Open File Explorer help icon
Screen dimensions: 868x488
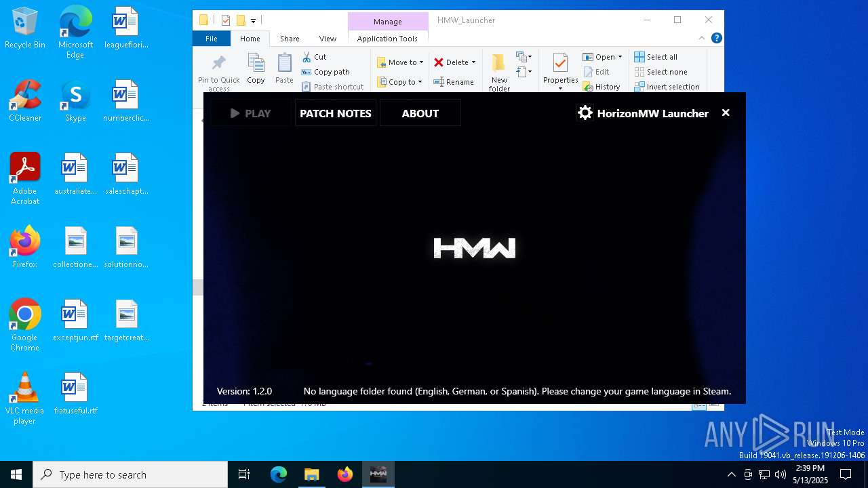(716, 39)
